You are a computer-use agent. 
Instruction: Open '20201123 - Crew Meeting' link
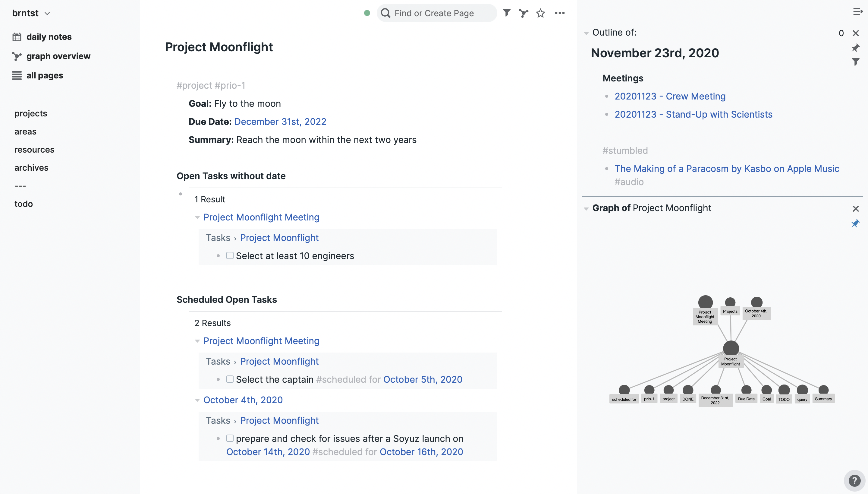(670, 97)
